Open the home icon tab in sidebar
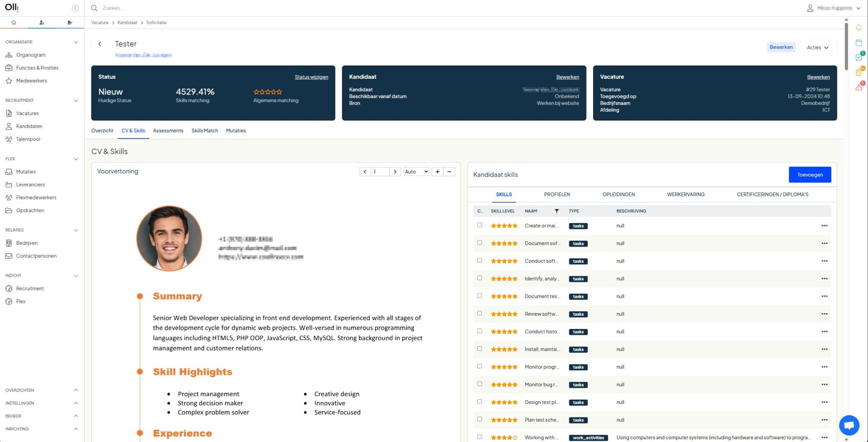The width and height of the screenshot is (868, 442). click(x=14, y=22)
